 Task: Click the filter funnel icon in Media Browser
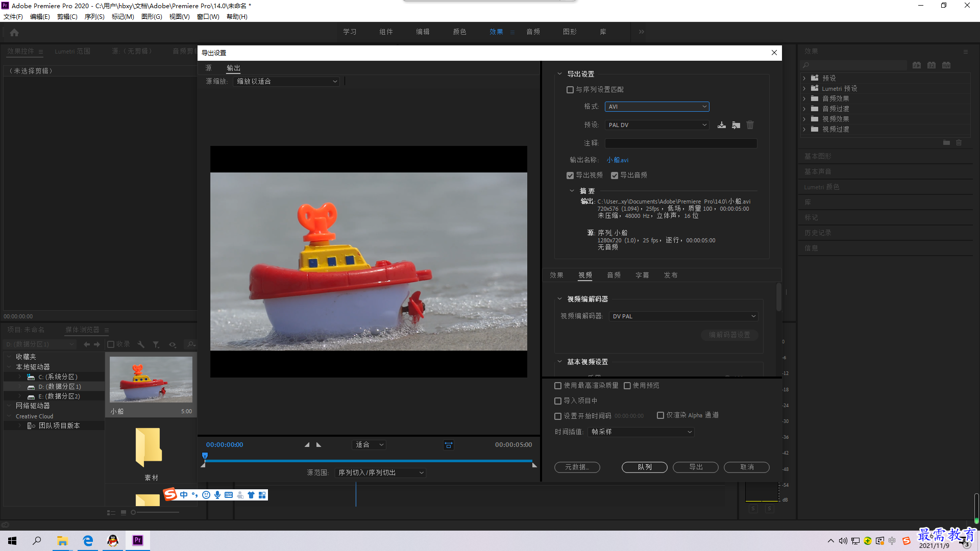point(156,345)
